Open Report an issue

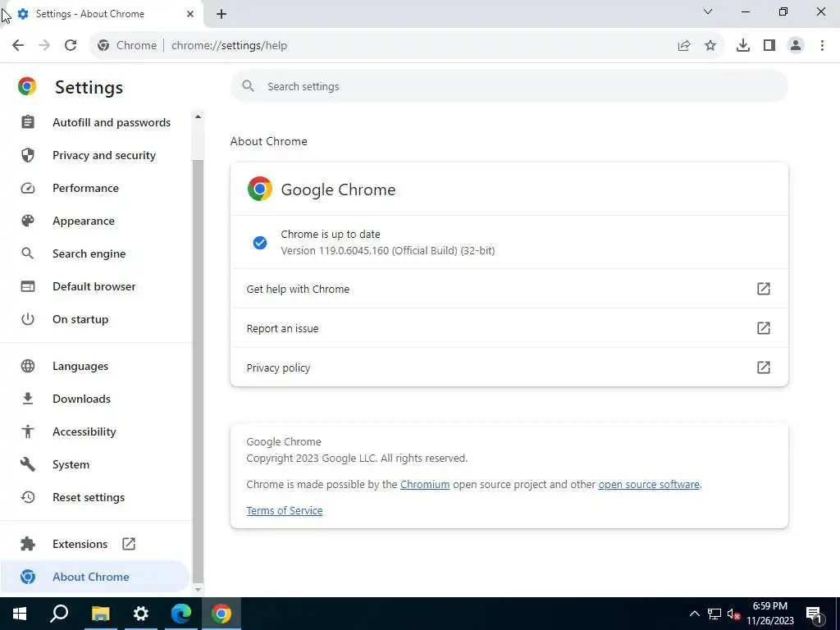509,328
